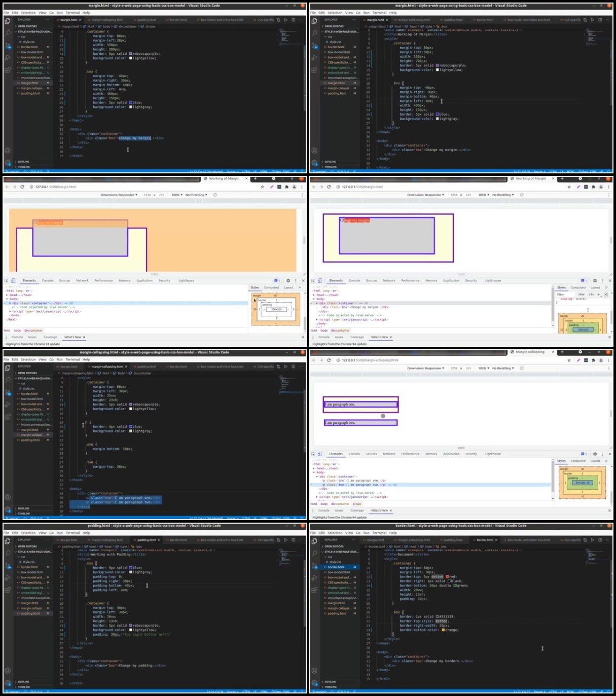This screenshot has height=696, width=616.
Task: Toggle .cls classes in Working of Margin DevTools
Action: click(591, 294)
